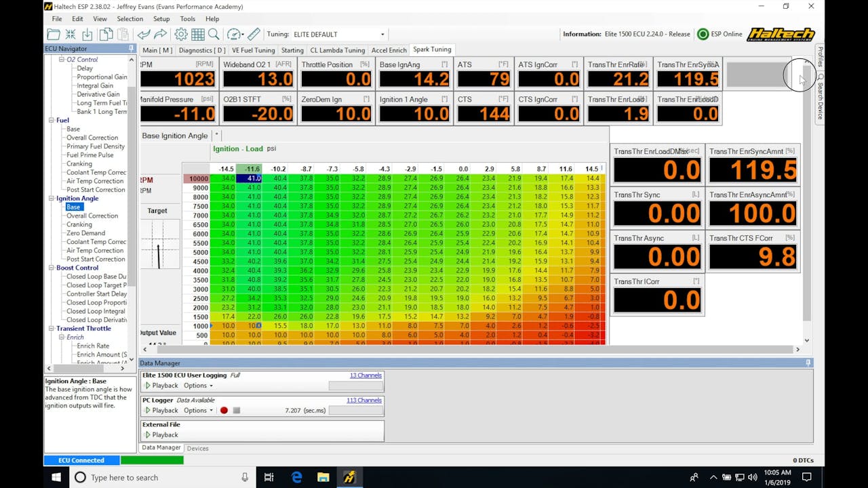This screenshot has width=868, height=488.
Task: Select the ruler measurement icon
Action: tap(252, 34)
